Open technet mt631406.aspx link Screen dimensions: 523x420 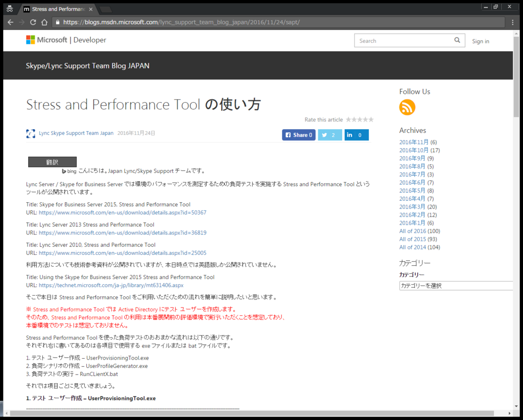(111, 285)
